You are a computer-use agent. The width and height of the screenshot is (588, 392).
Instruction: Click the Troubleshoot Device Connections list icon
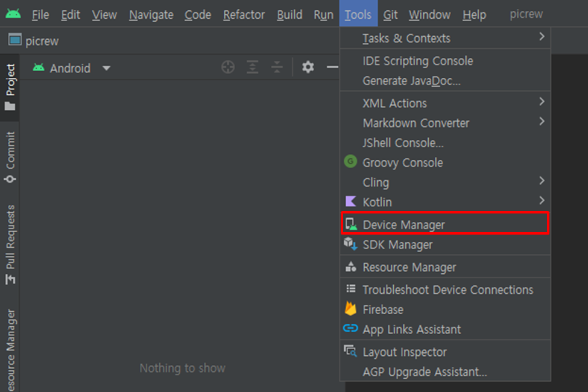pyautogui.click(x=351, y=288)
